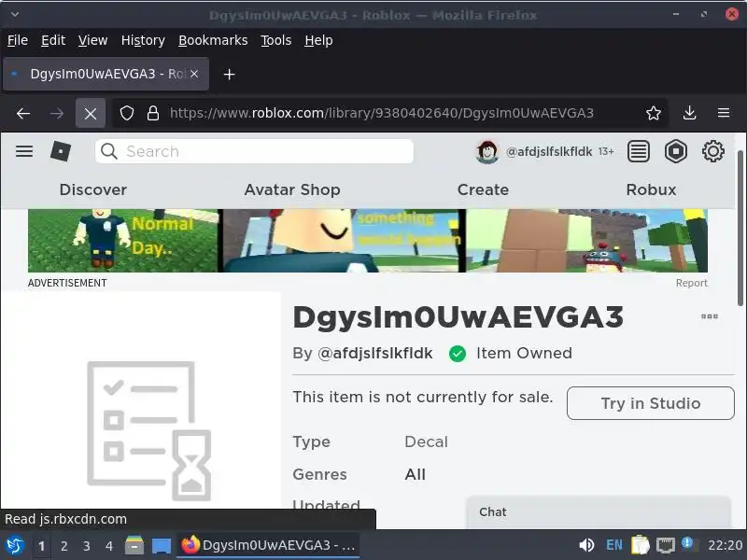Expand the Chat panel
Screen dimensions: 747x560
coord(599,511)
